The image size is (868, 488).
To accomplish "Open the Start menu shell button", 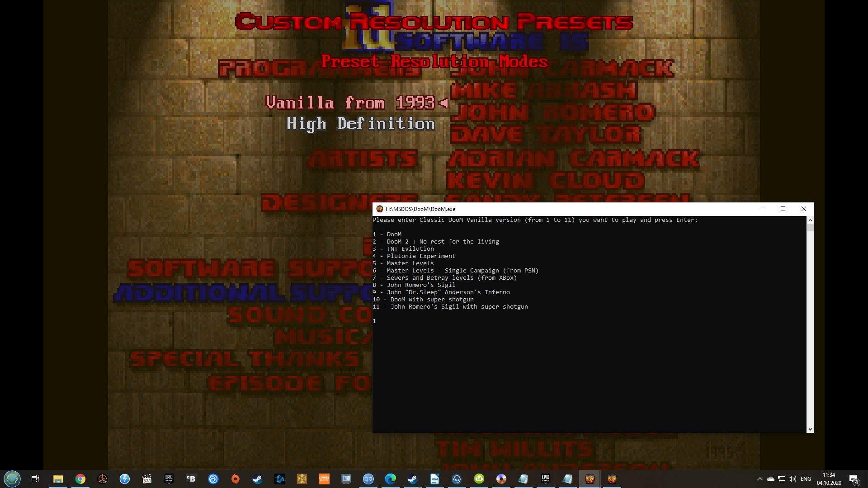I will coord(12,479).
